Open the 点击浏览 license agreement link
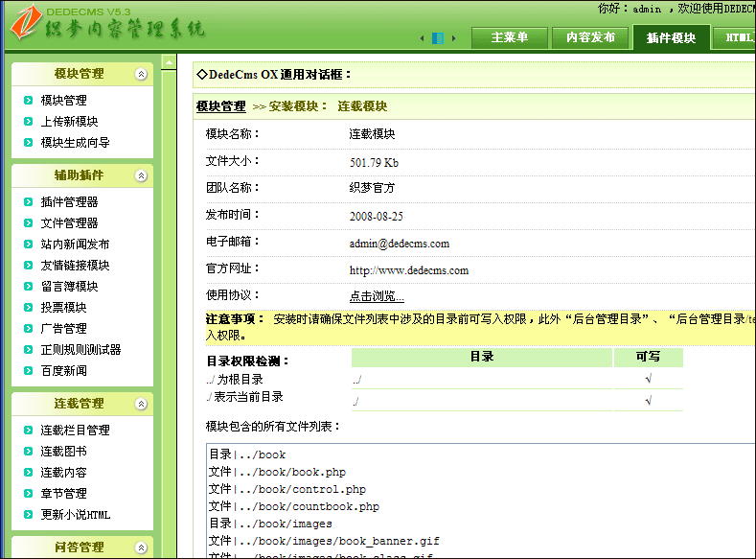The image size is (756, 559). point(377,296)
